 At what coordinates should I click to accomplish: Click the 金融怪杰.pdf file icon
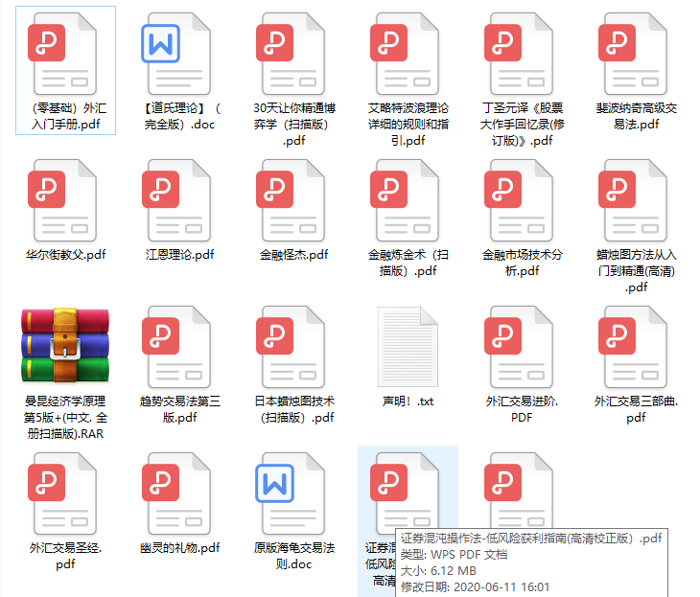pos(291,200)
